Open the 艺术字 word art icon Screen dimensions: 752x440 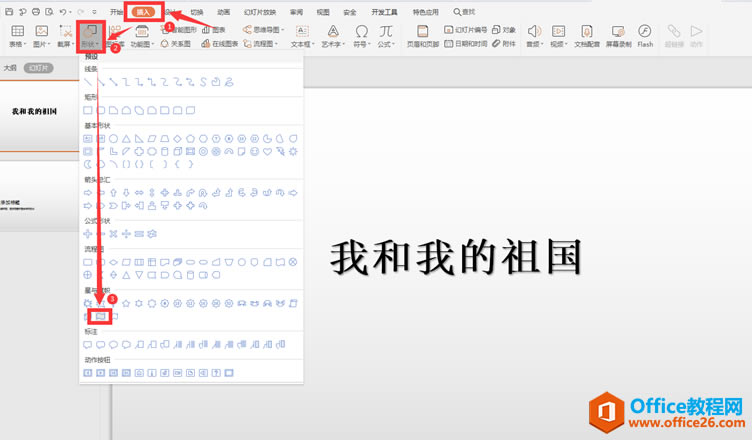330,34
